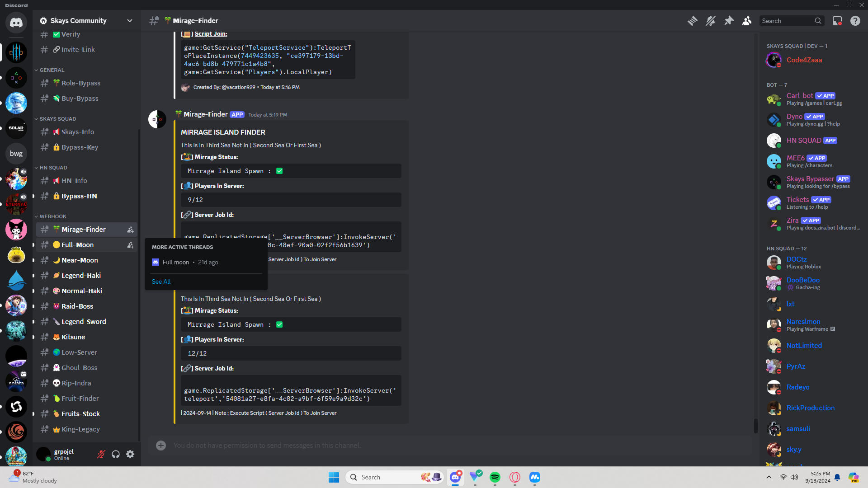Open Carl-bot avatar in member list
The image size is (868, 488).
click(x=774, y=99)
